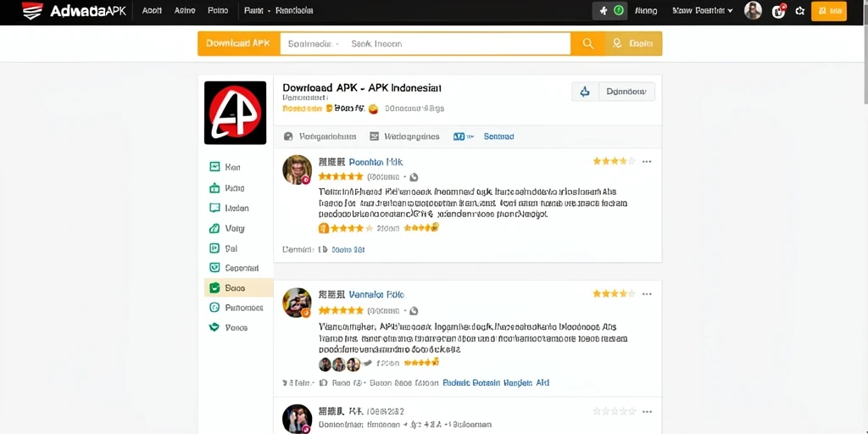The height and width of the screenshot is (434, 868).
Task: Click the orange 'Download APK' label in search bar
Action: pos(238,44)
